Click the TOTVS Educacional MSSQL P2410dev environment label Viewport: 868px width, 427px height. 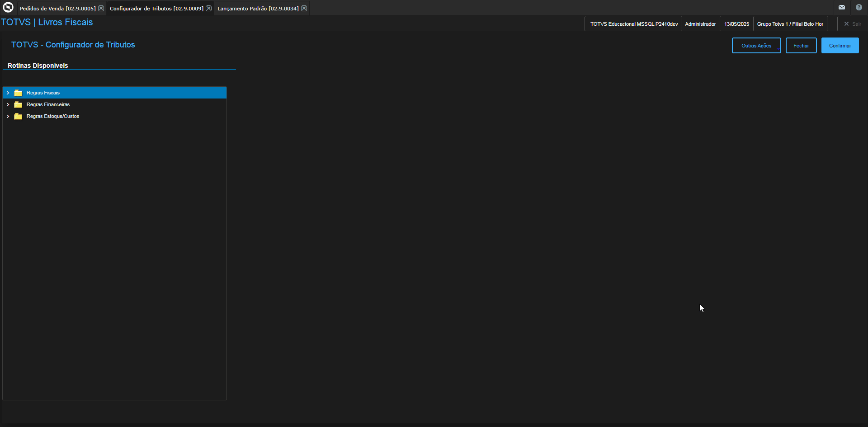click(634, 24)
